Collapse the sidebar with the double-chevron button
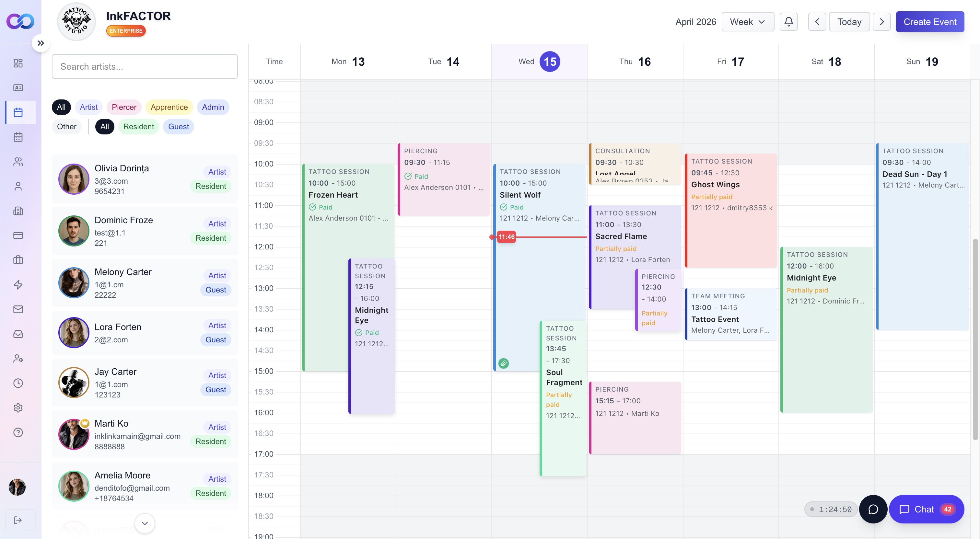980x539 pixels. (41, 43)
